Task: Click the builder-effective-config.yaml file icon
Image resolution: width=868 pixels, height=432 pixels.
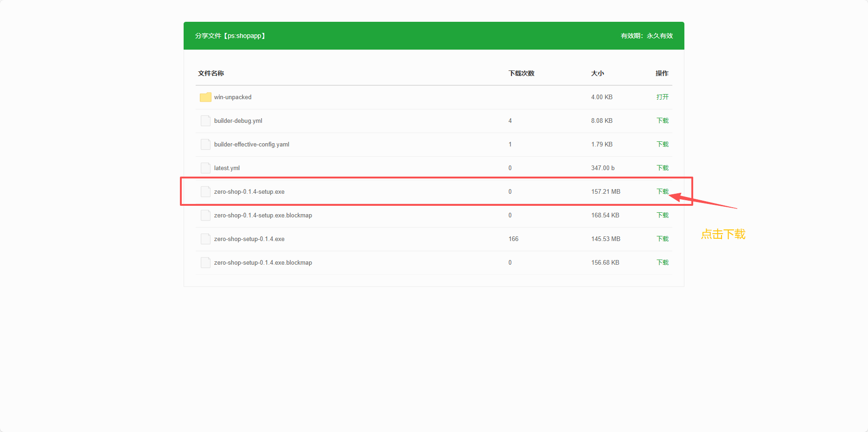Action: click(x=205, y=145)
